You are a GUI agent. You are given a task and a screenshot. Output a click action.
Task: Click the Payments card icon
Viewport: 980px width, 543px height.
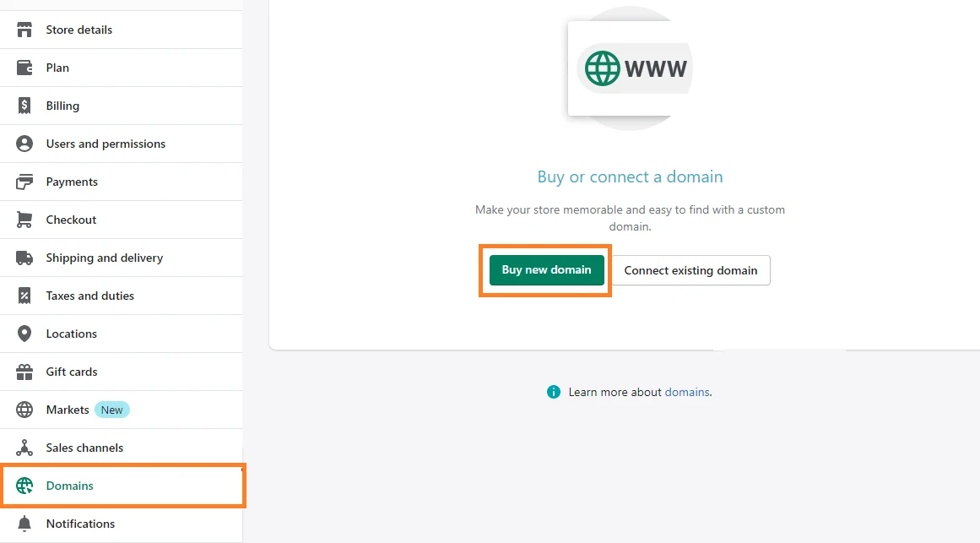click(x=24, y=182)
